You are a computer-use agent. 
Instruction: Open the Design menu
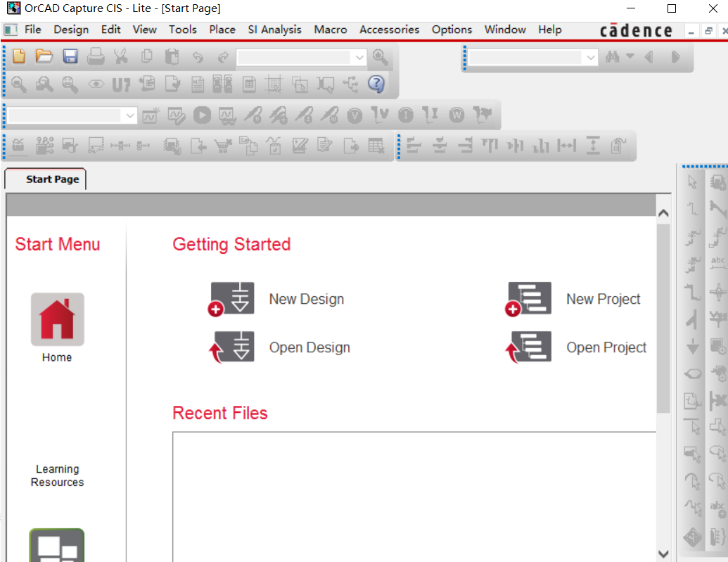[71, 30]
